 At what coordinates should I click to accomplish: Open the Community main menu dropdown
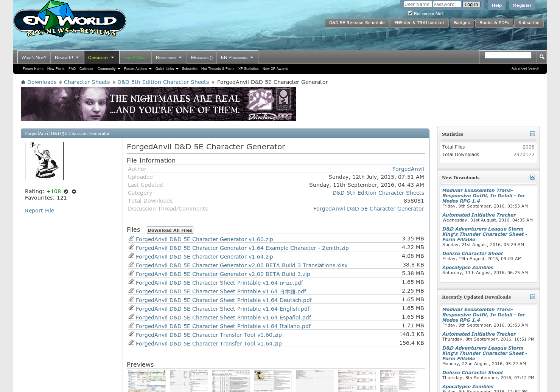point(101,57)
